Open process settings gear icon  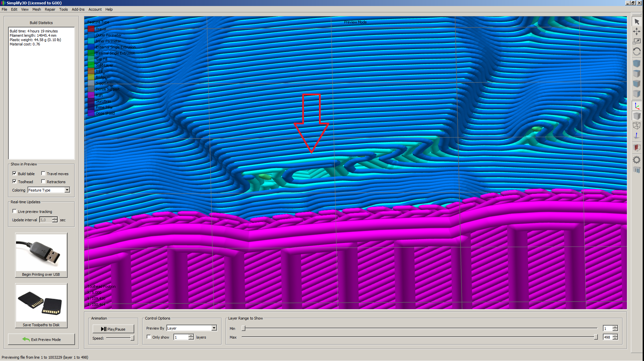(637, 160)
